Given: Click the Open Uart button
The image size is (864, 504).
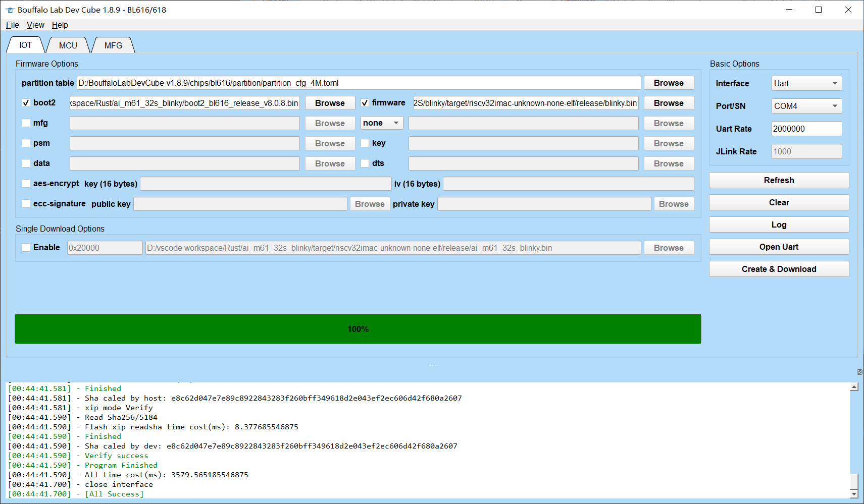Looking at the screenshot, I should [779, 247].
